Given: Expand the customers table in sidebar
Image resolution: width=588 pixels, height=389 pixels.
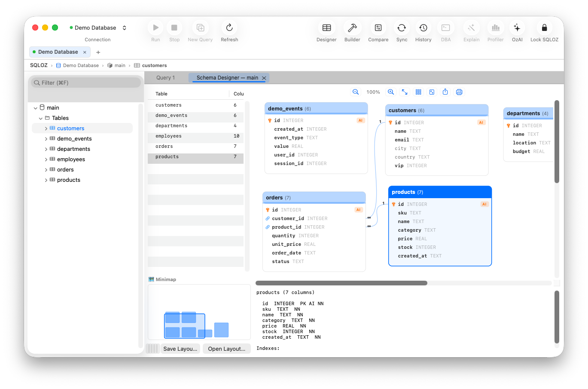Looking at the screenshot, I should [46, 129].
